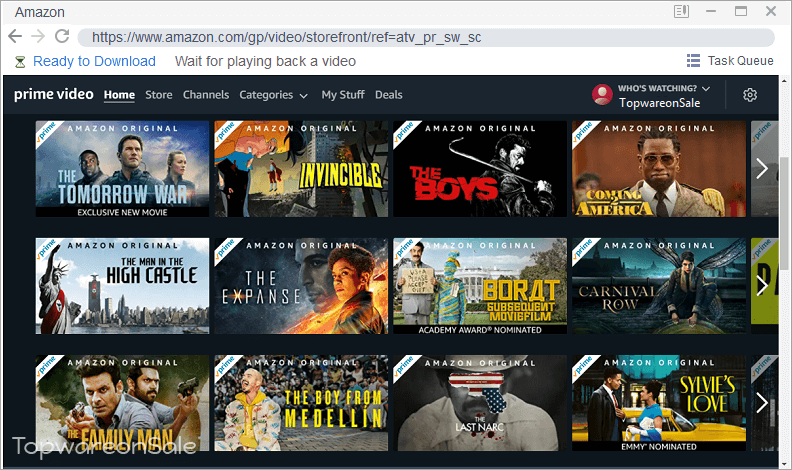This screenshot has width=792, height=470.
Task: Show next titles in first row
Action: [762, 169]
